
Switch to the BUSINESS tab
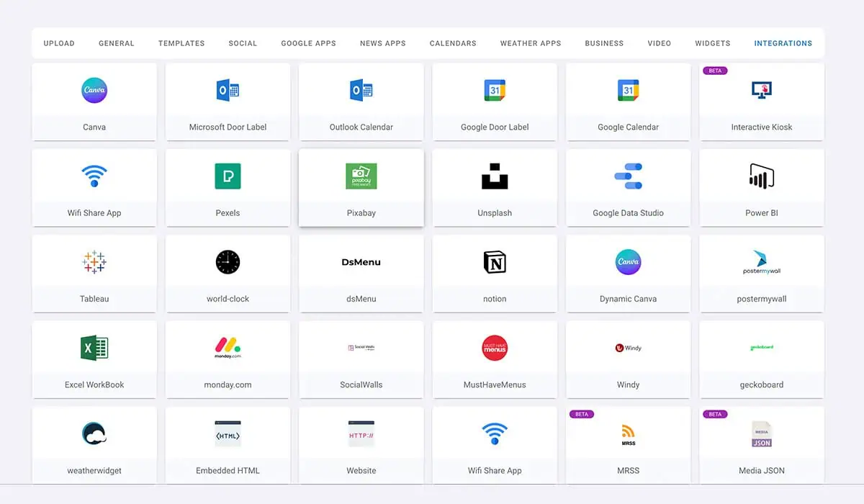tap(604, 43)
